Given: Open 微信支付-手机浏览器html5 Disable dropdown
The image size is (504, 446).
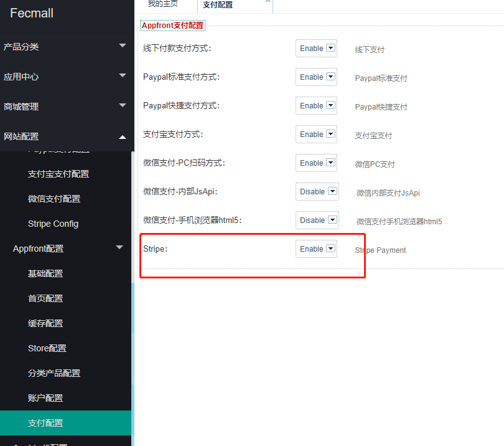Looking at the screenshot, I should (317, 220).
